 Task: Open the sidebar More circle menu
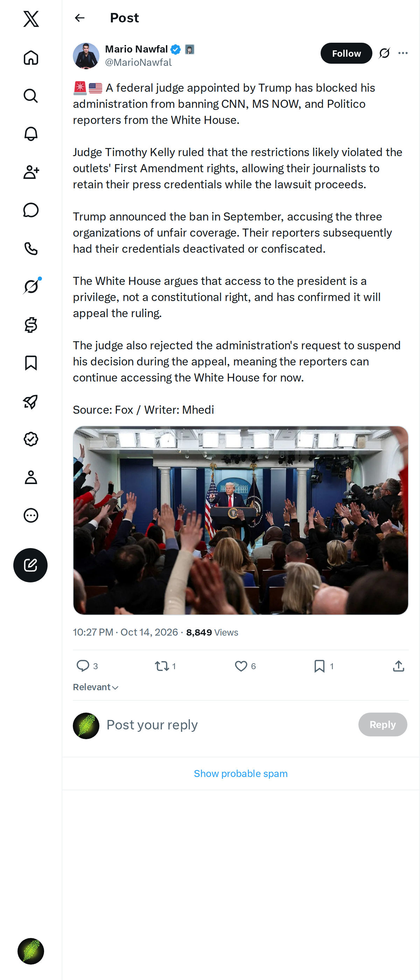[31, 516]
